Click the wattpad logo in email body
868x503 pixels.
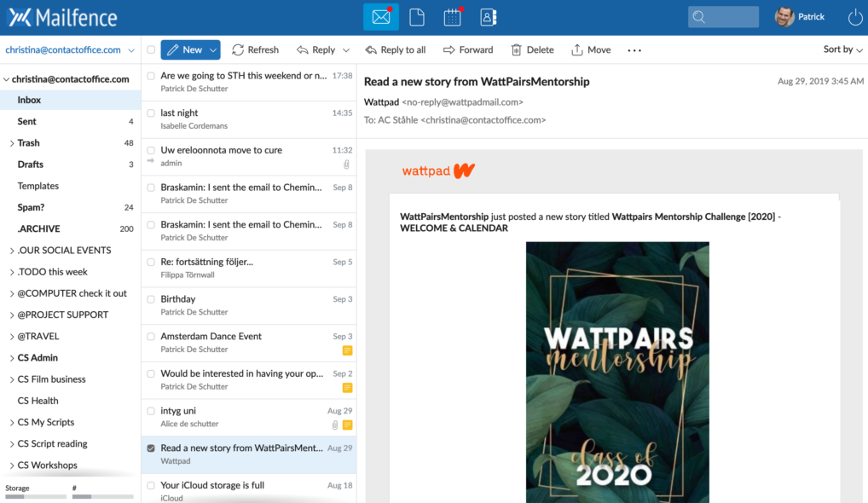click(x=438, y=171)
